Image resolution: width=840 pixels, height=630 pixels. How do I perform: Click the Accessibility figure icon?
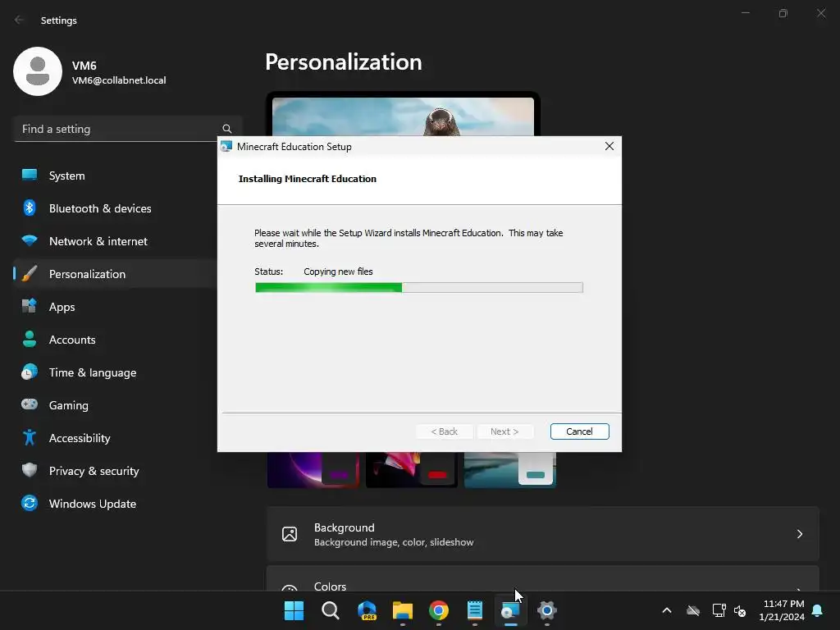(x=30, y=438)
